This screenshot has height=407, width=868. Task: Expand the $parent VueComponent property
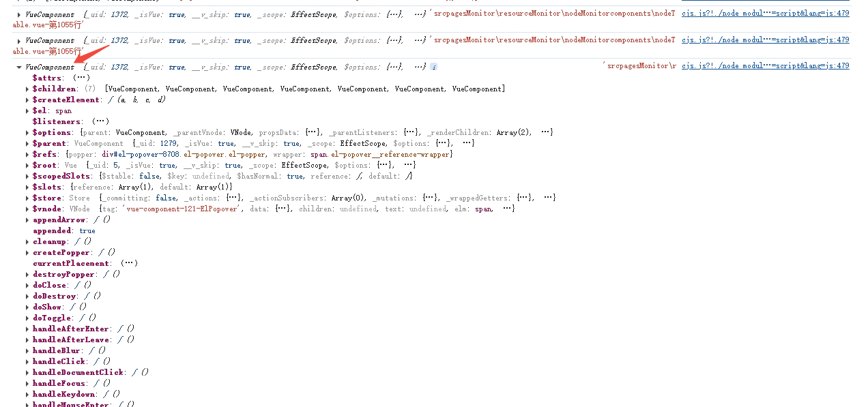pos(27,143)
